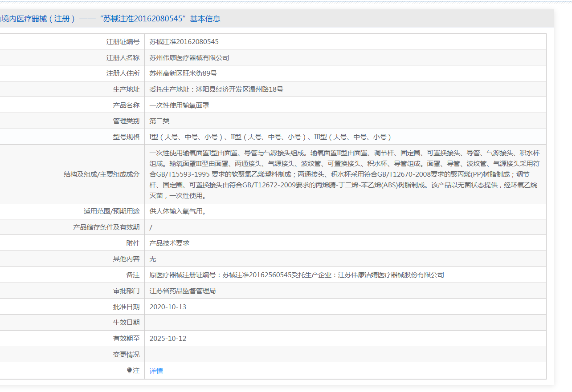Click intended use text 供人体输入氧气用
The height and width of the screenshot is (392, 572).
click(x=178, y=211)
